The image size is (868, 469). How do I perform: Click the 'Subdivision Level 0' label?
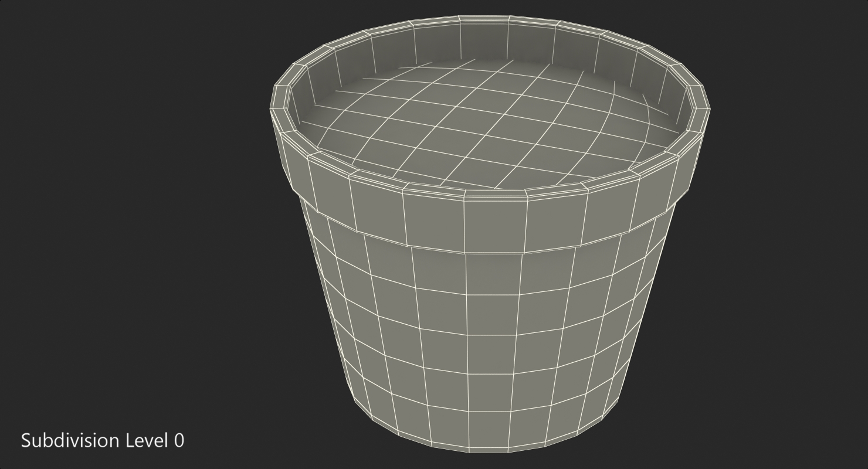(x=103, y=440)
